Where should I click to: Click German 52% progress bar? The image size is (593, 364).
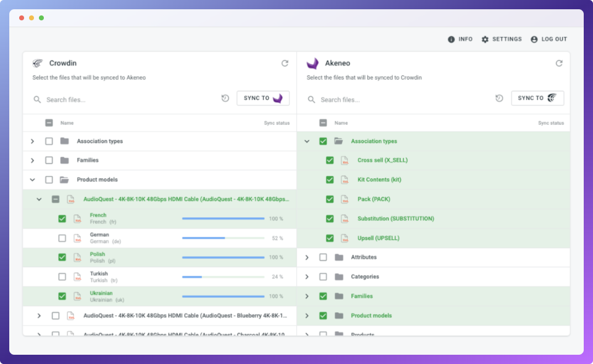[x=223, y=238]
